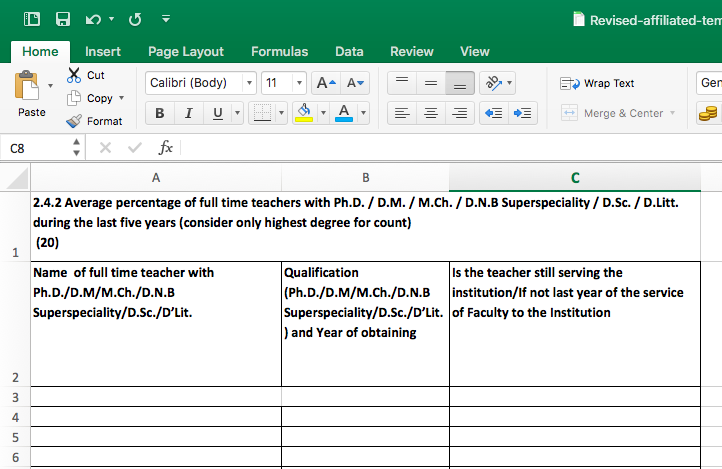The height and width of the screenshot is (469, 722).
Task: Click the Redo icon
Action: click(136, 19)
